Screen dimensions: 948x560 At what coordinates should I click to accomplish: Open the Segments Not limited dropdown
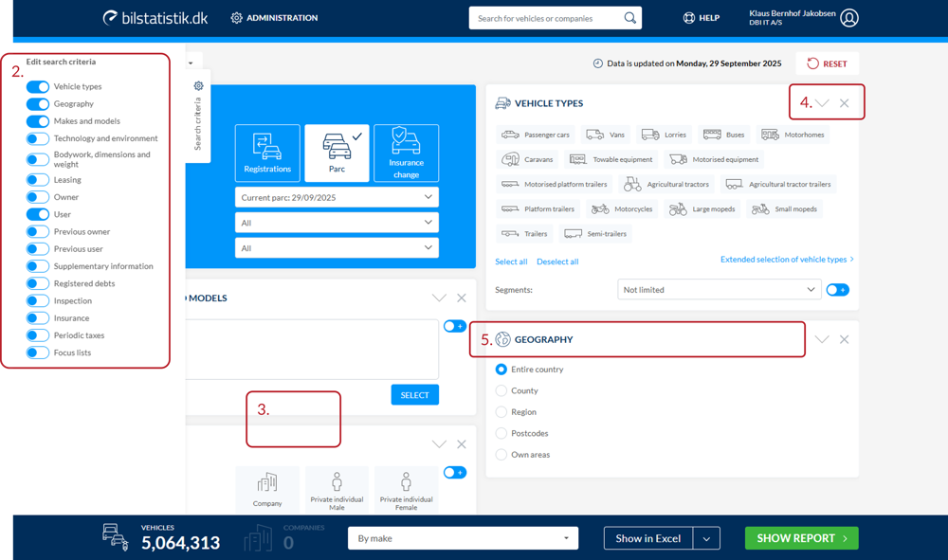[719, 290]
